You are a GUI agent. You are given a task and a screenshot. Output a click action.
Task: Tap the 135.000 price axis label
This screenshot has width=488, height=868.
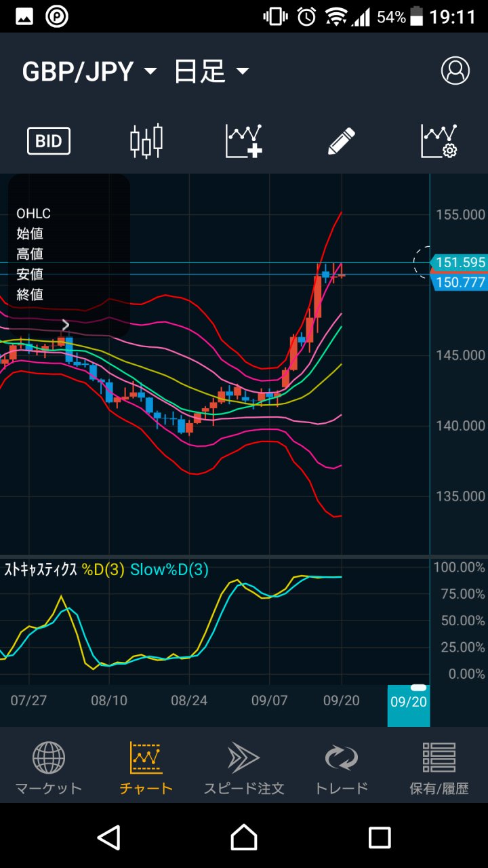(x=460, y=496)
